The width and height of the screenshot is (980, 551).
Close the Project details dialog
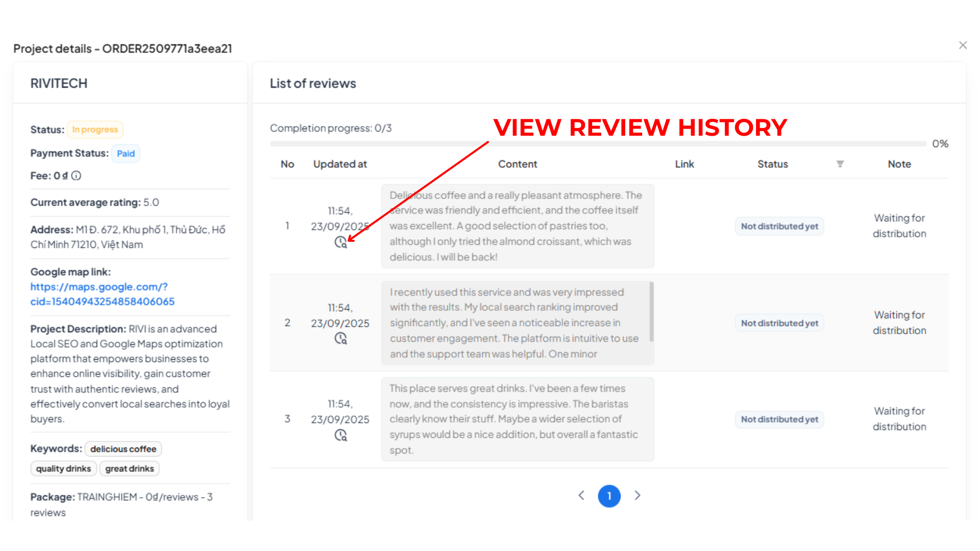[963, 45]
